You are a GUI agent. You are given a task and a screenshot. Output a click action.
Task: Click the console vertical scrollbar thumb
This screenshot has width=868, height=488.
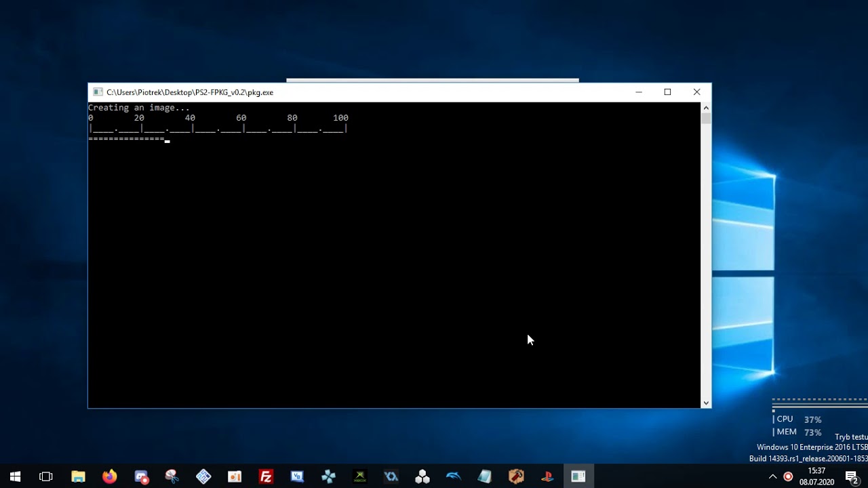coord(706,119)
